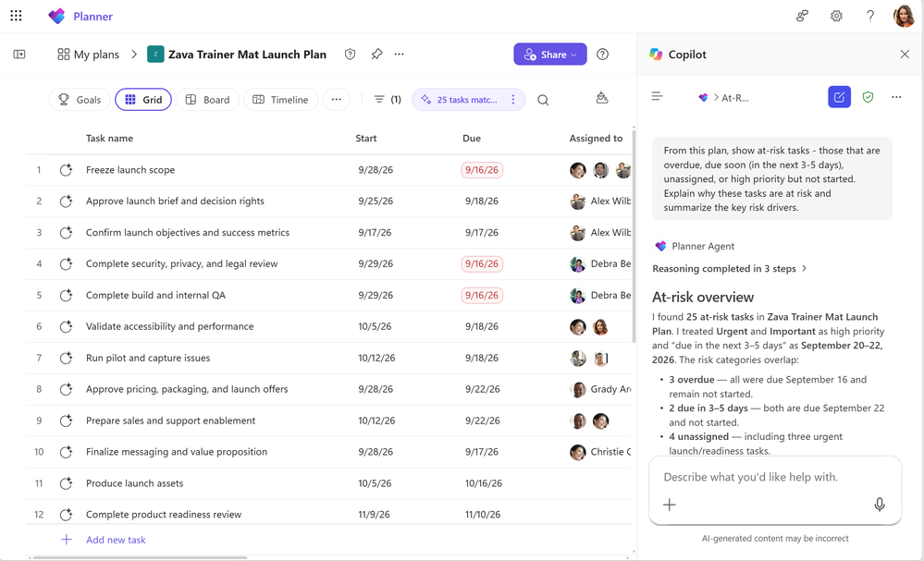924x561 pixels.
Task: Pin the Zava Trainer Mat Launch Plan
Action: pos(376,55)
